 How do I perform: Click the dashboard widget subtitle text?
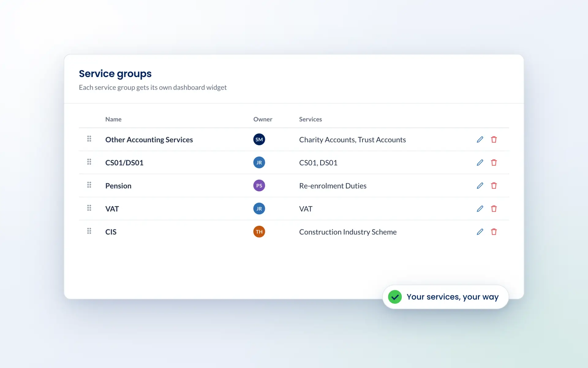pos(153,88)
